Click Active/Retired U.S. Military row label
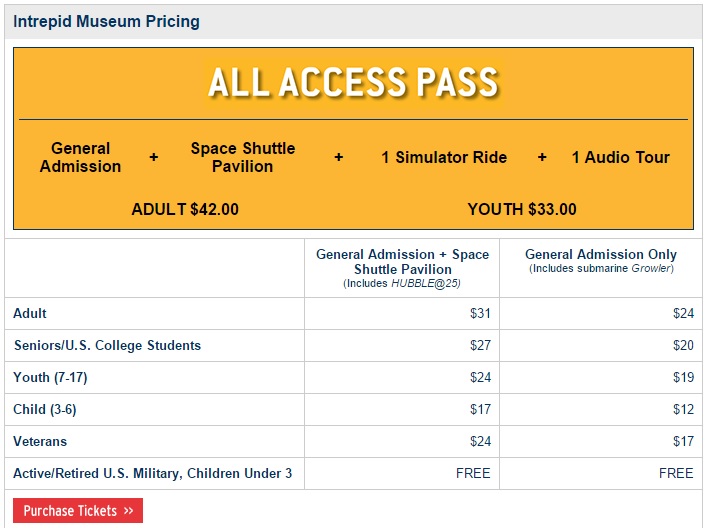 coord(152,473)
